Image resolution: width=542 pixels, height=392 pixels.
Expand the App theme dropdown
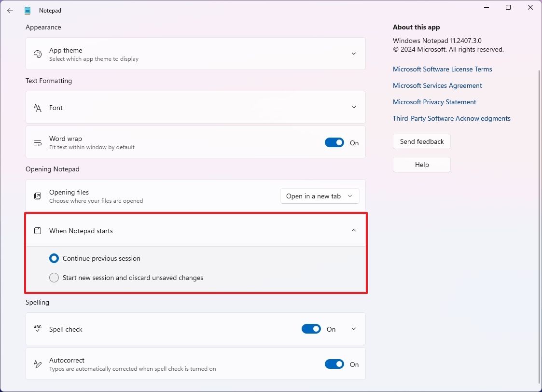click(354, 54)
